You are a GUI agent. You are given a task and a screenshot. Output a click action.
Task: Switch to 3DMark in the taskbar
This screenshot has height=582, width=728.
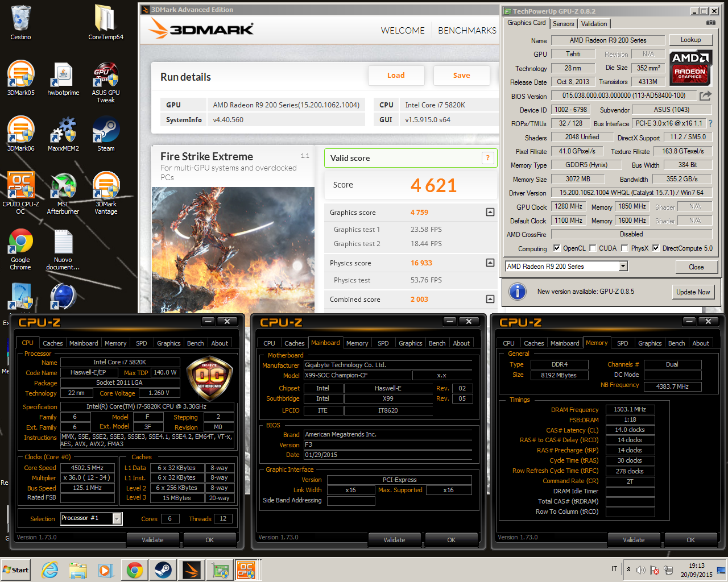point(191,570)
